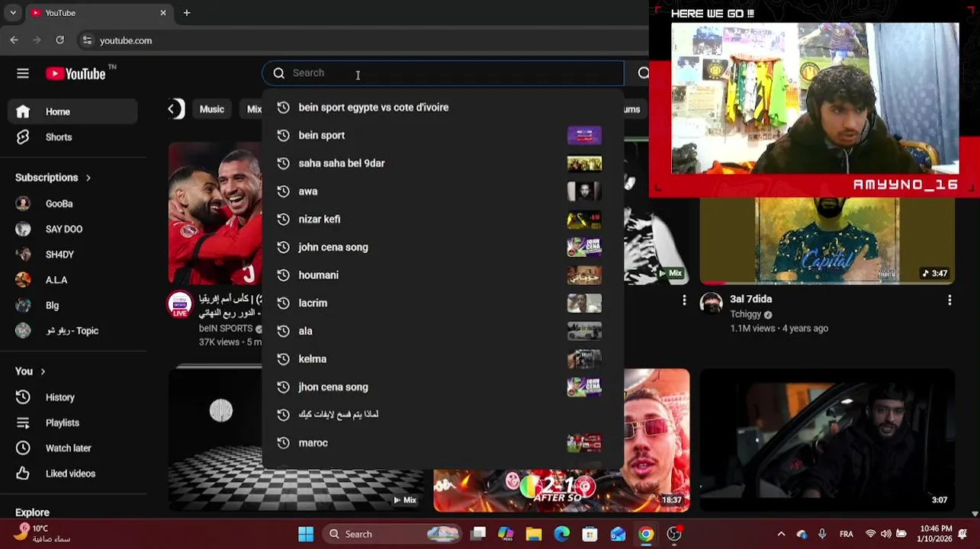Choose the 'kelma' search suggestion

[442, 359]
